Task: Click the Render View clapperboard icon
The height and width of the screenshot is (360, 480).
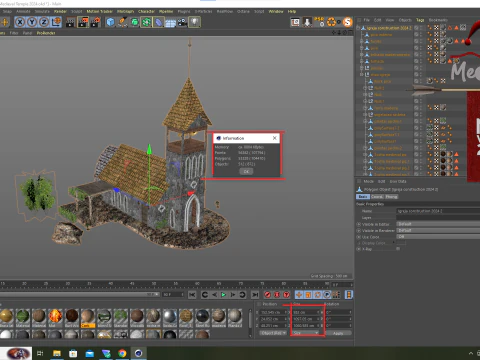Action: click(x=71, y=22)
